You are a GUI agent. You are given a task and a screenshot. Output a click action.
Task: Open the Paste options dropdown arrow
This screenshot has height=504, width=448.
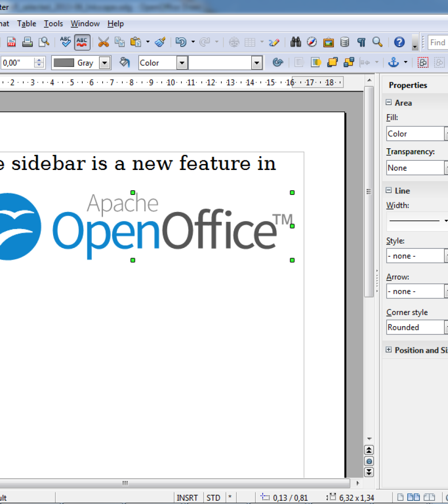(x=148, y=42)
